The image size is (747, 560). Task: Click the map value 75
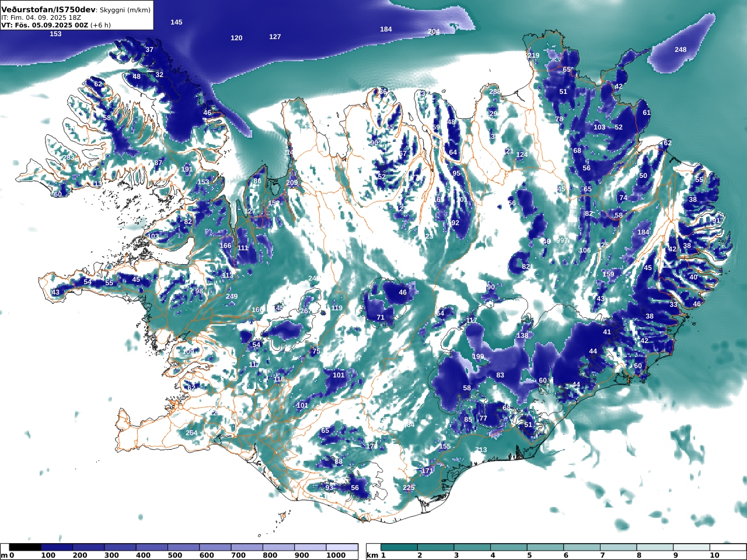click(316, 351)
